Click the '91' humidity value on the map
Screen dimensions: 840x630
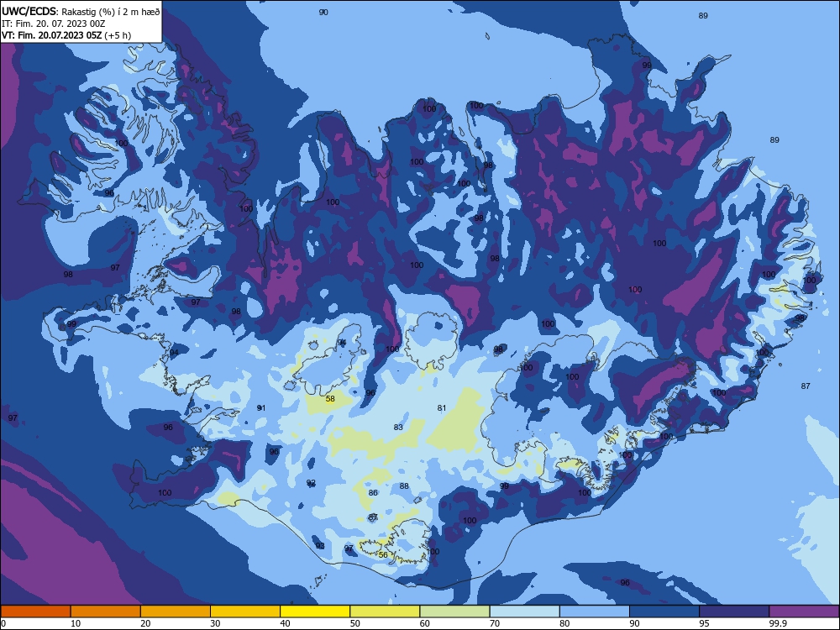tap(261, 408)
